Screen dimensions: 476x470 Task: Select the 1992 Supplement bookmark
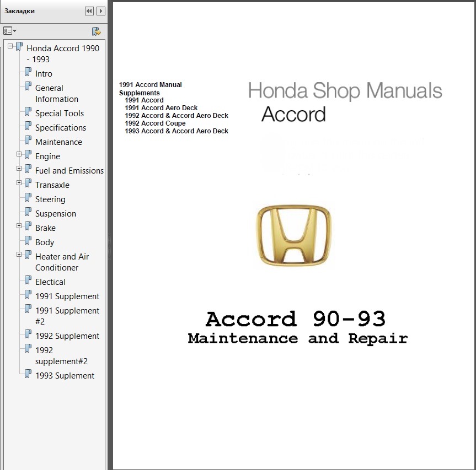tap(67, 336)
